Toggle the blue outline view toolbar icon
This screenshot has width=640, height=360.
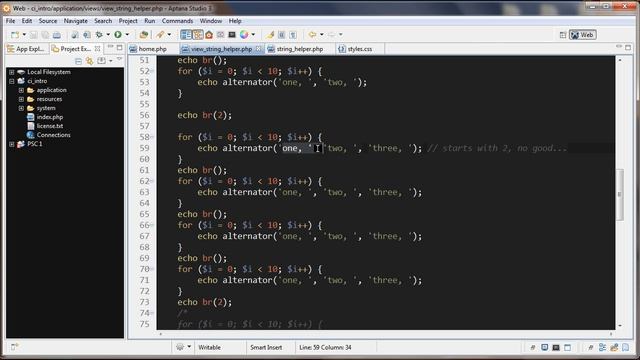(x=186, y=35)
